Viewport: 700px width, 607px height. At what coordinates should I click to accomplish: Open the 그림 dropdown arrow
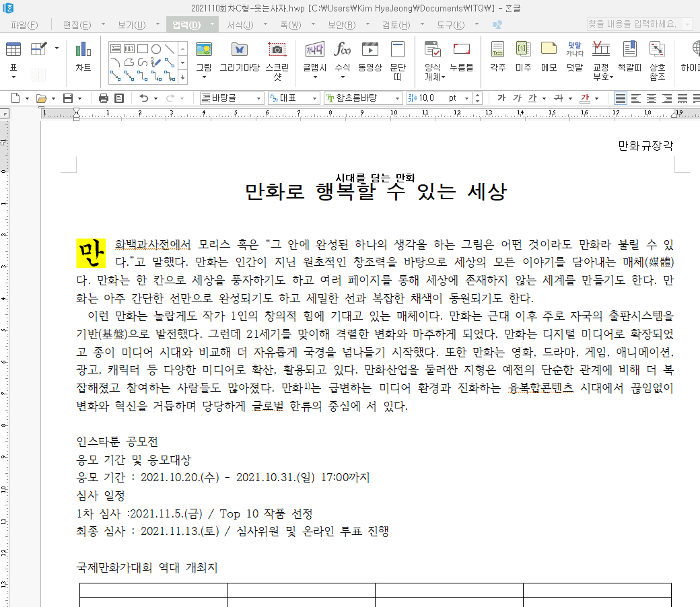pos(204,77)
